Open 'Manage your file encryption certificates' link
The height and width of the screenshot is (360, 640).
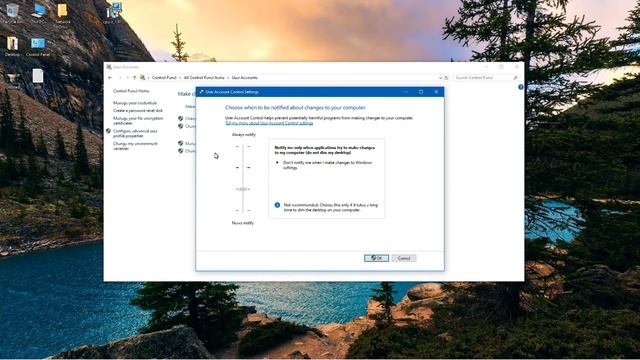(138, 120)
